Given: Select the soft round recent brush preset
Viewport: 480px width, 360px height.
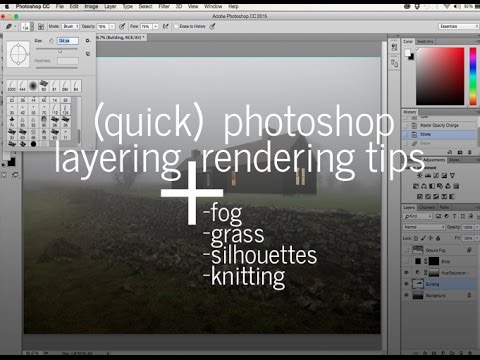Looking at the screenshot, I should tap(33, 86).
